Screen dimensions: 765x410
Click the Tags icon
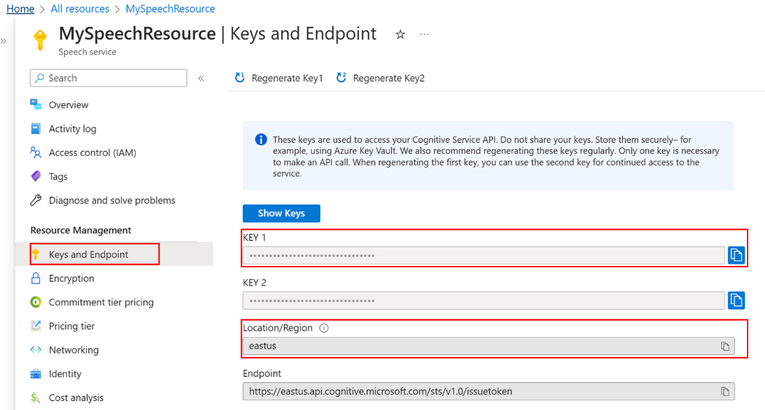coord(36,176)
